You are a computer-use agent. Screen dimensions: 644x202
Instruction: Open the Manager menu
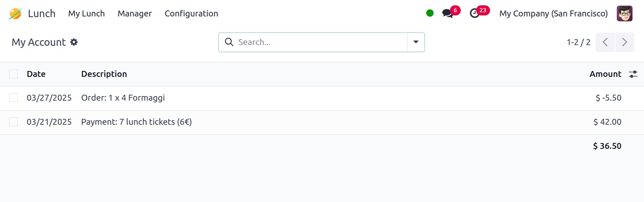click(135, 14)
